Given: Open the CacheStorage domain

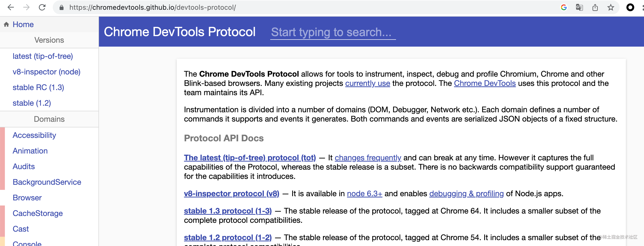Looking at the screenshot, I should coord(37,213).
